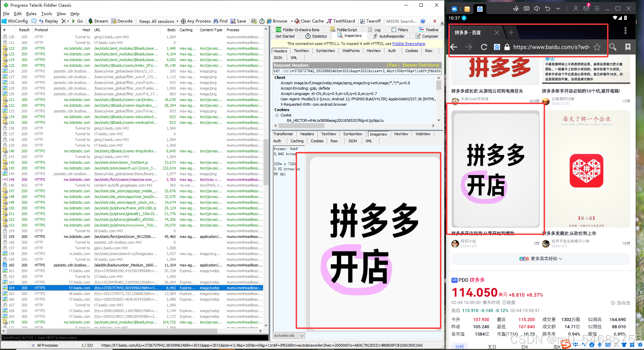Expand 更多真实经验 in the emulator page

click(x=541, y=259)
